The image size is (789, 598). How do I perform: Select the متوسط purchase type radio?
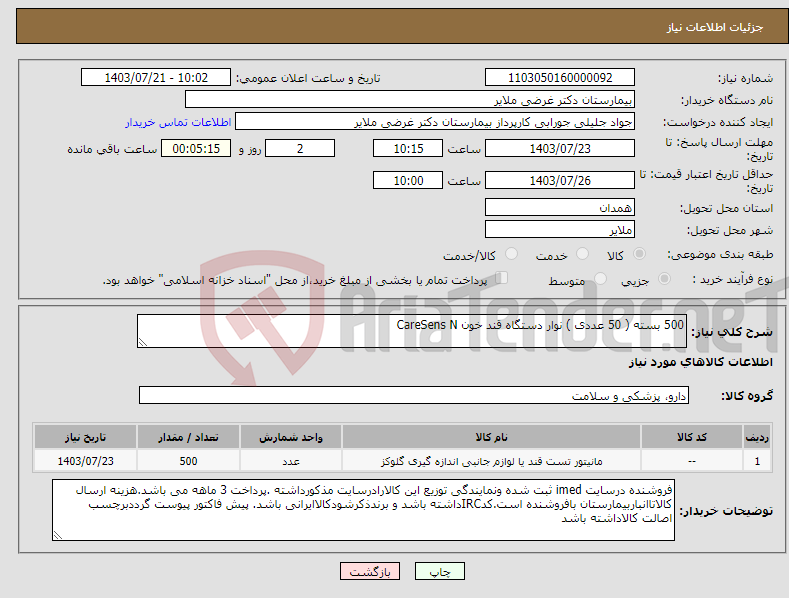point(600,278)
